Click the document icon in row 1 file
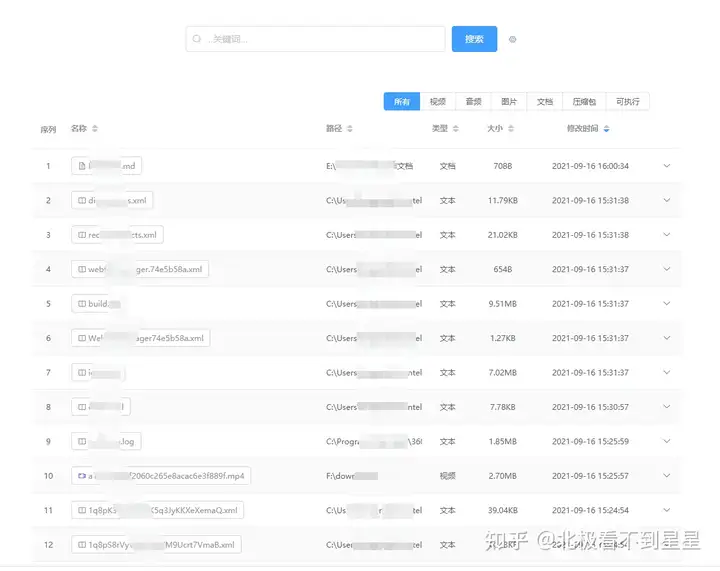 click(x=82, y=166)
